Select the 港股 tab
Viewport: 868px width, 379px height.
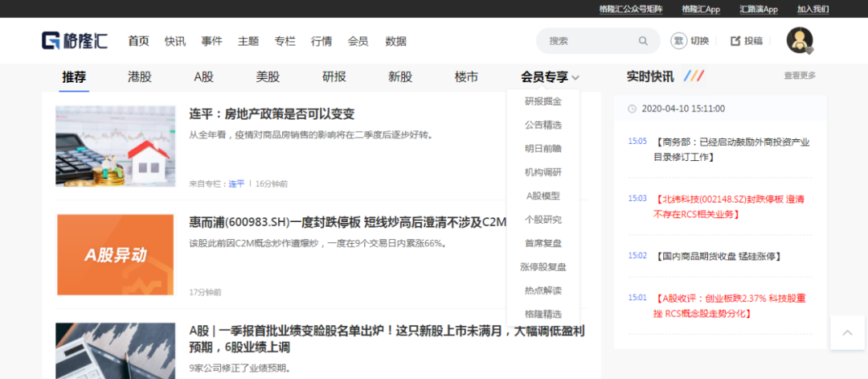(x=140, y=77)
